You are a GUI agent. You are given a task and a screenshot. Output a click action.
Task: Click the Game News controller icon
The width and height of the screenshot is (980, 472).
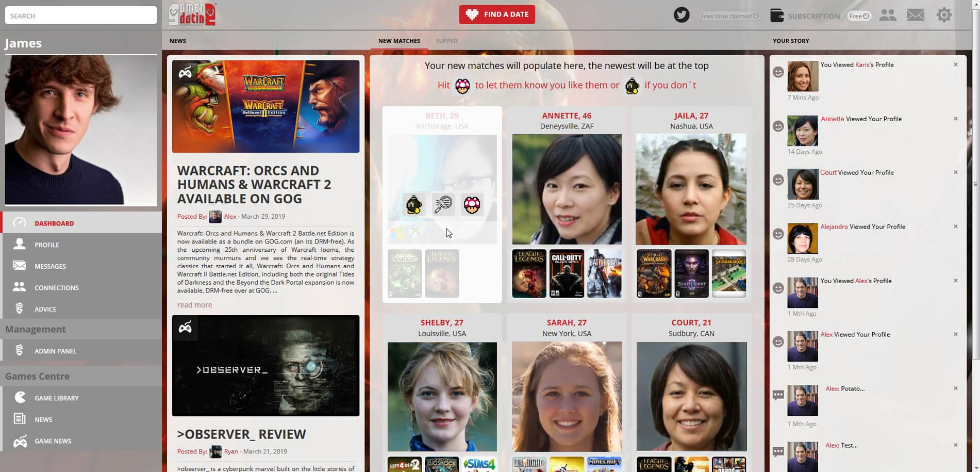point(20,441)
